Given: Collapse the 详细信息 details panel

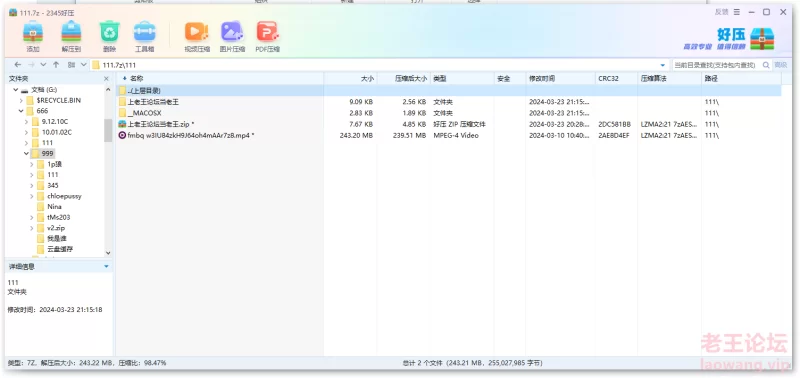Looking at the screenshot, I should (x=106, y=266).
